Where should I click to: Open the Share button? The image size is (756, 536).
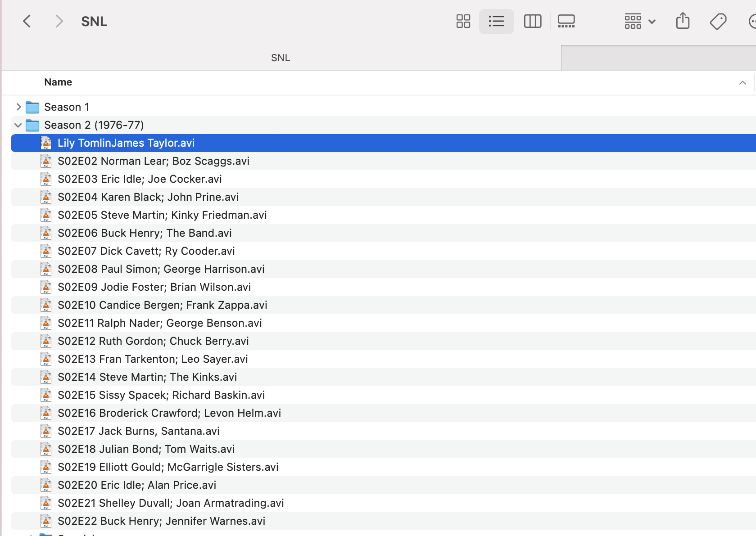tap(683, 21)
